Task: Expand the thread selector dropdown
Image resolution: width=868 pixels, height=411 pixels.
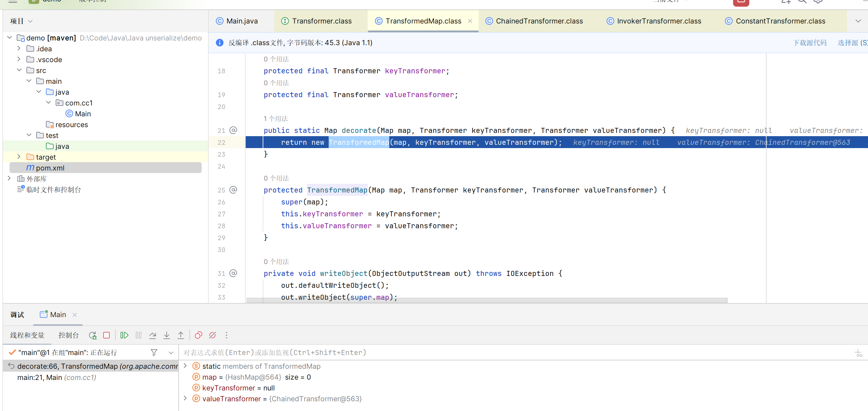Action: pyautogui.click(x=171, y=352)
